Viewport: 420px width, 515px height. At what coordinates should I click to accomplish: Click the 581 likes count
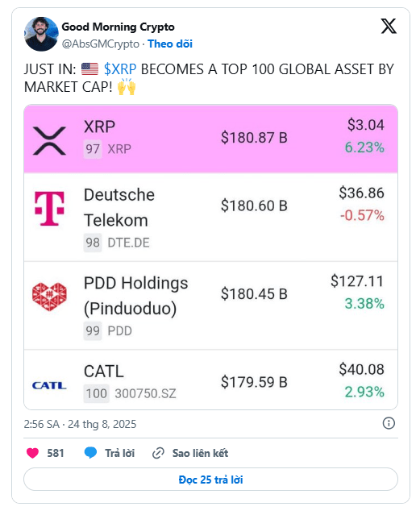(55, 453)
